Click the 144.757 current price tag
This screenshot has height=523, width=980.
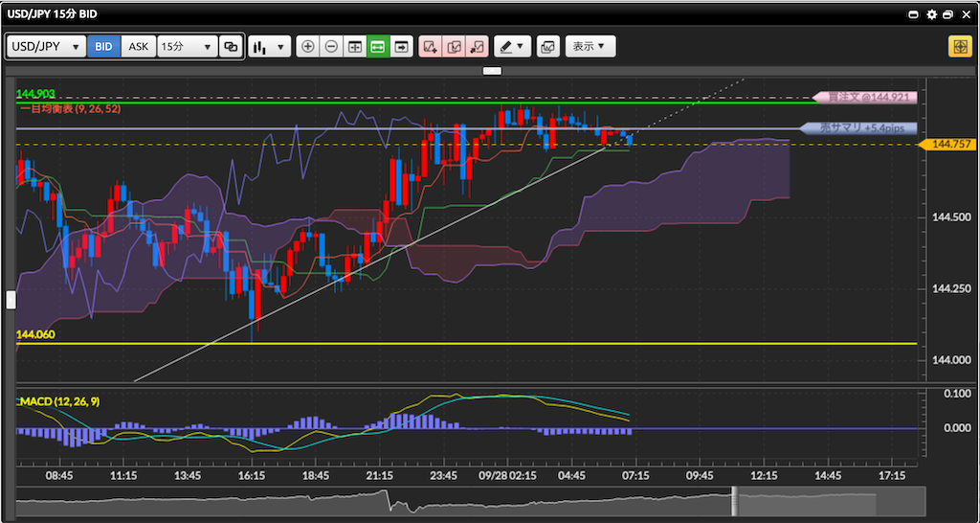coord(947,145)
